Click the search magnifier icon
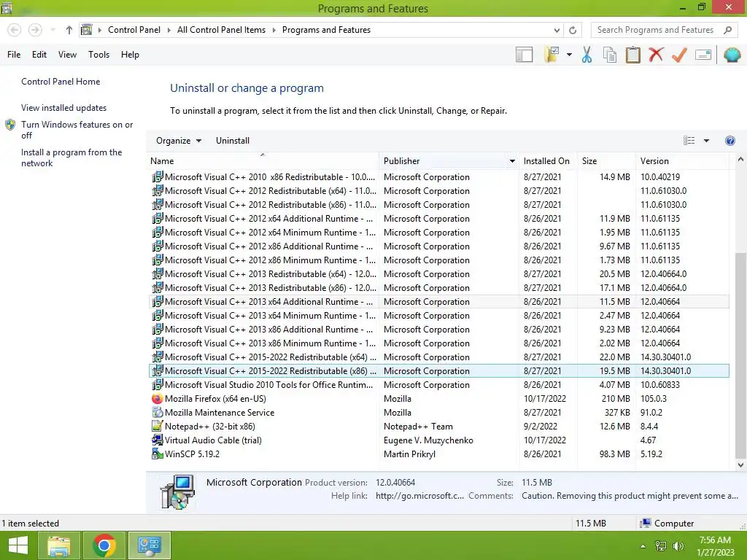Image resolution: width=747 pixels, height=560 pixels. pos(727,30)
